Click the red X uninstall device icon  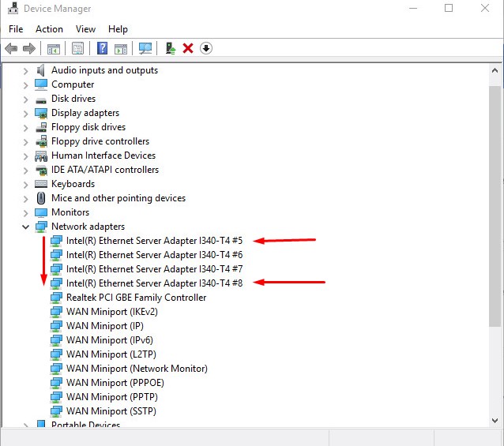[x=188, y=48]
